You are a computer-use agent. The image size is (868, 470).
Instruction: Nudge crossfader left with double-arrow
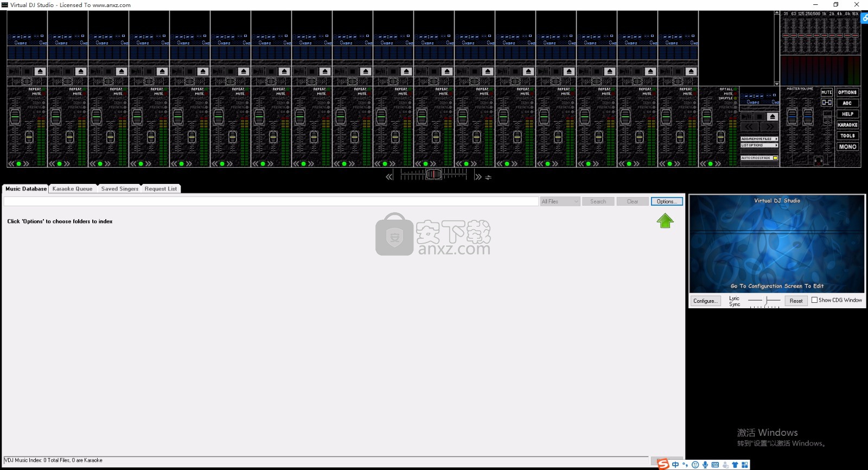tap(389, 177)
